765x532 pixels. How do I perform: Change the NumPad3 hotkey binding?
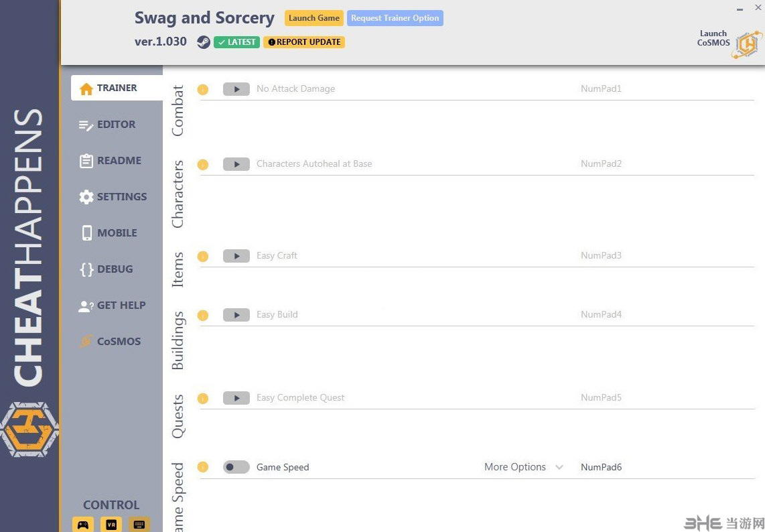point(601,256)
